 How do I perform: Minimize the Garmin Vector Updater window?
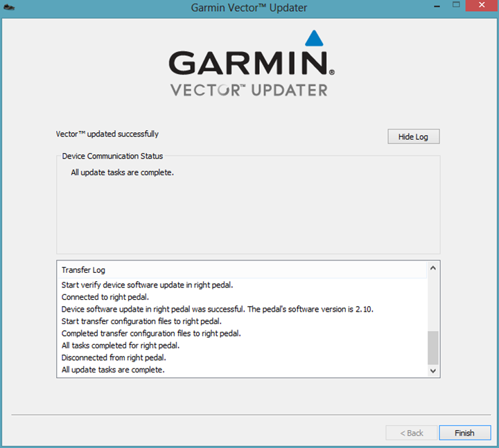click(437, 6)
